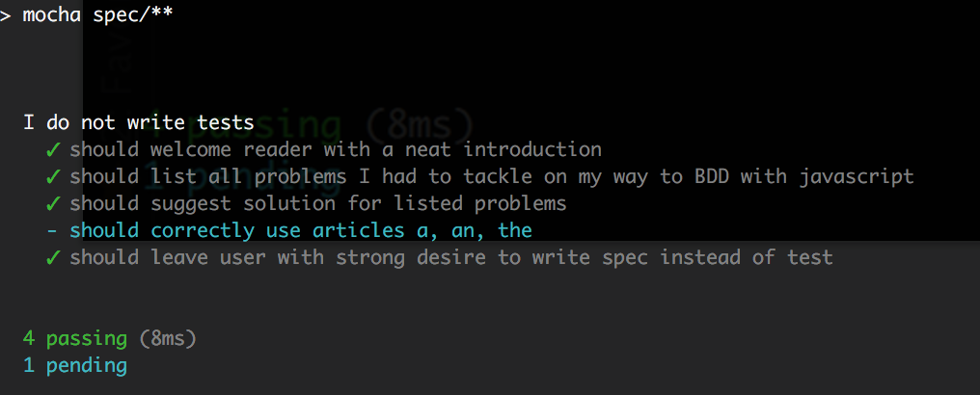The image size is (980, 395).
Task: Click "should welcome reader with a neat introduction"
Action: 336,149
